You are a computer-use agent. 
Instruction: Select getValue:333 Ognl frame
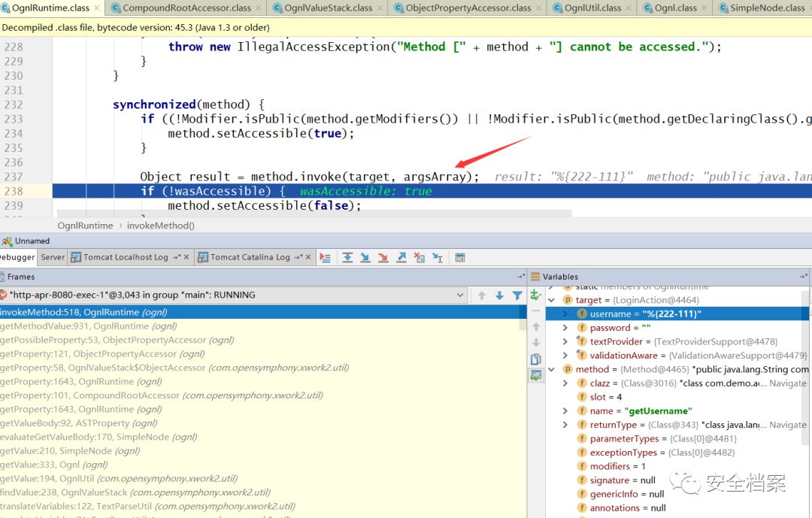coord(262,465)
